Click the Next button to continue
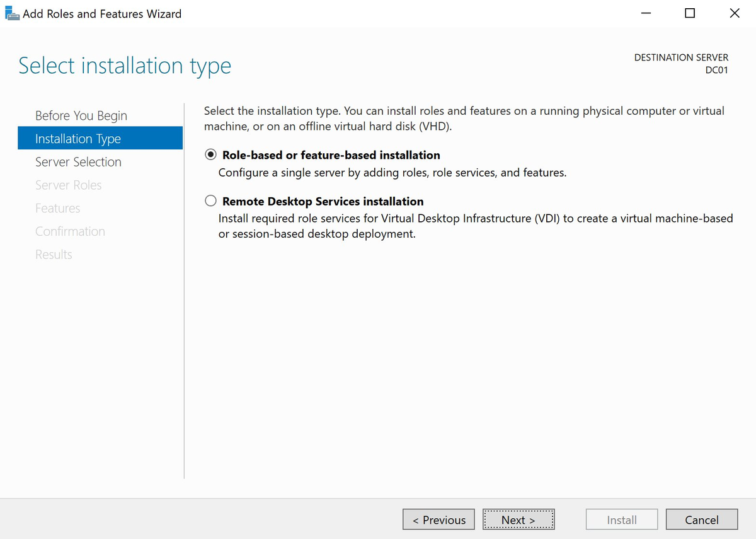 click(518, 519)
